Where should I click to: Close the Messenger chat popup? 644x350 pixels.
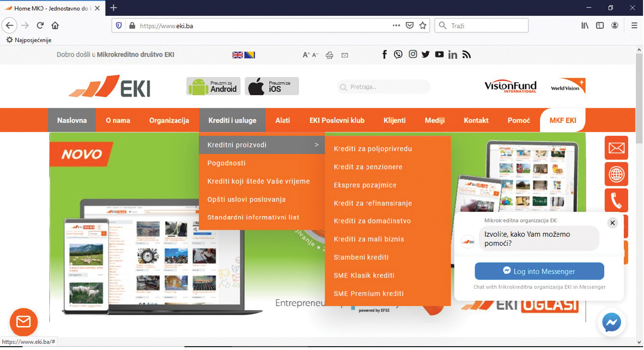[612, 223]
